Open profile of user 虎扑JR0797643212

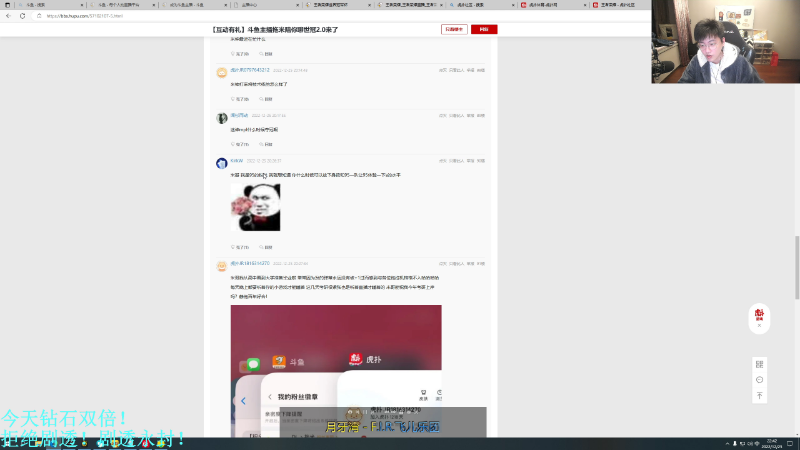click(x=249, y=70)
